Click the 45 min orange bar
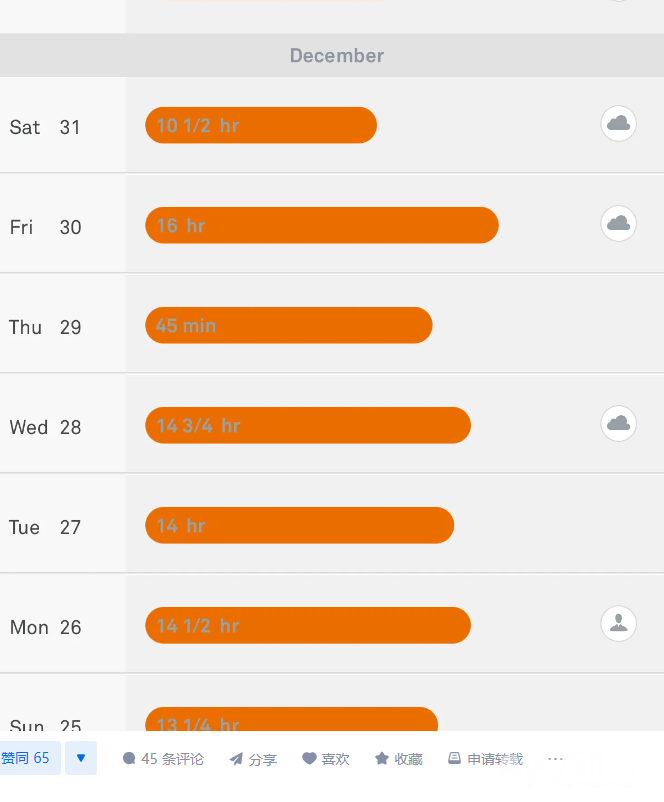The height and width of the screenshot is (802, 664). coord(289,325)
